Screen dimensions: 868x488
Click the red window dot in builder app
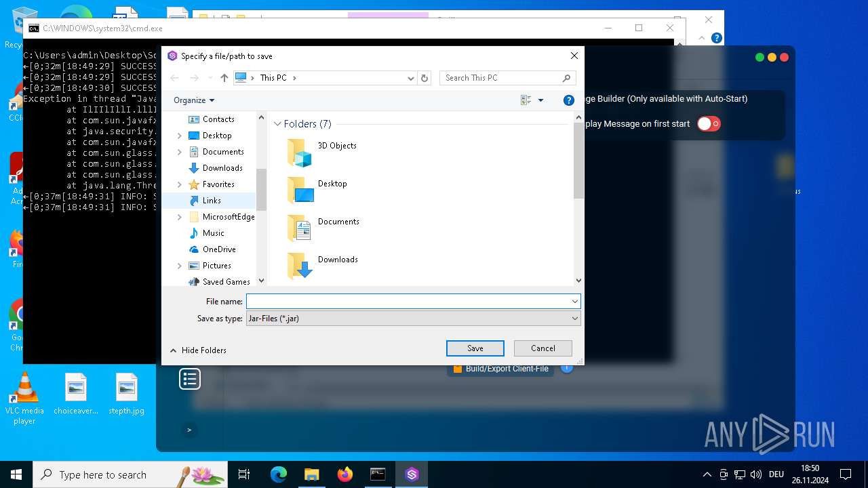coord(785,58)
